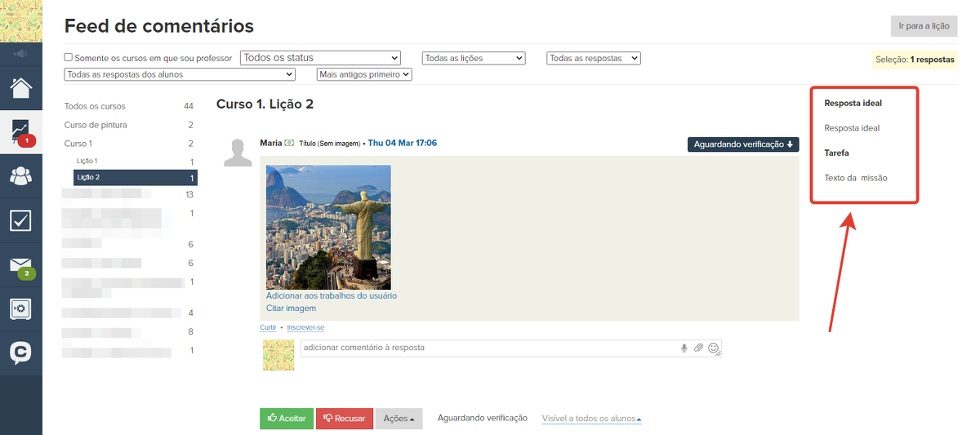Open the emoji smiley picker

(x=713, y=348)
